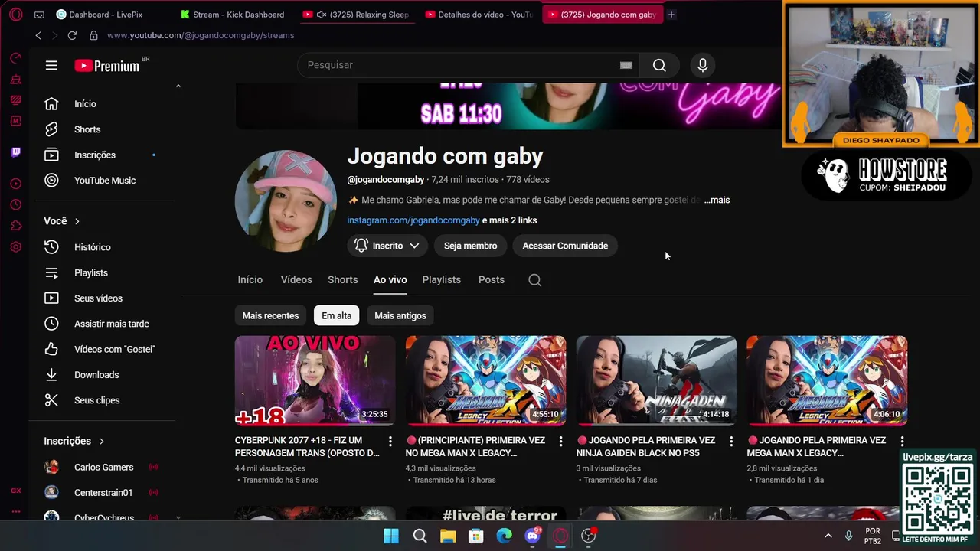Open options menu for Cyberpunk 2077 video
This screenshot has width=980, height=551.
click(390, 442)
